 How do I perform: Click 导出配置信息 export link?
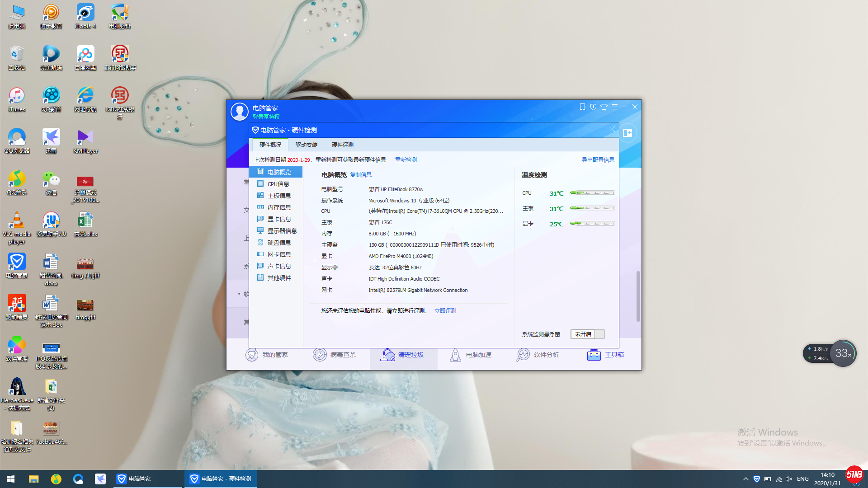(x=598, y=160)
